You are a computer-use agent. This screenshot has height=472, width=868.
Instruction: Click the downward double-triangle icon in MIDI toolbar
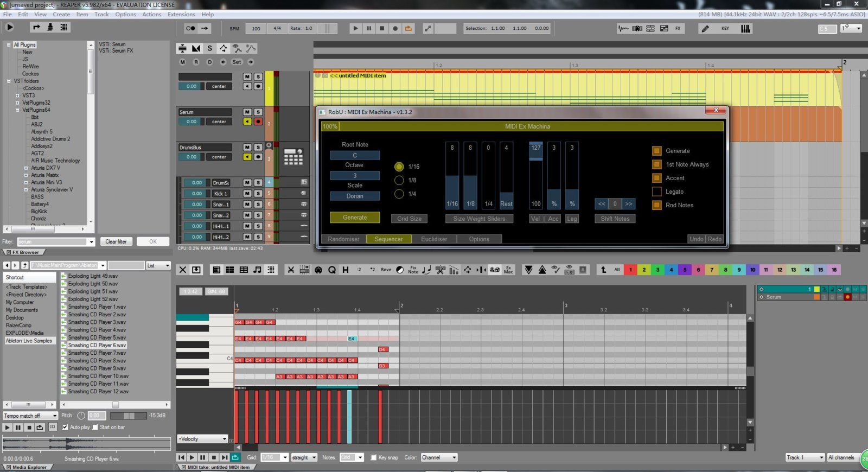(528, 270)
